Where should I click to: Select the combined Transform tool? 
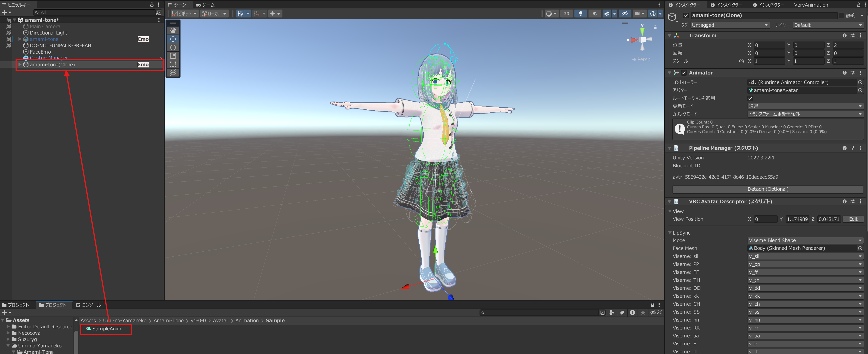tap(173, 73)
